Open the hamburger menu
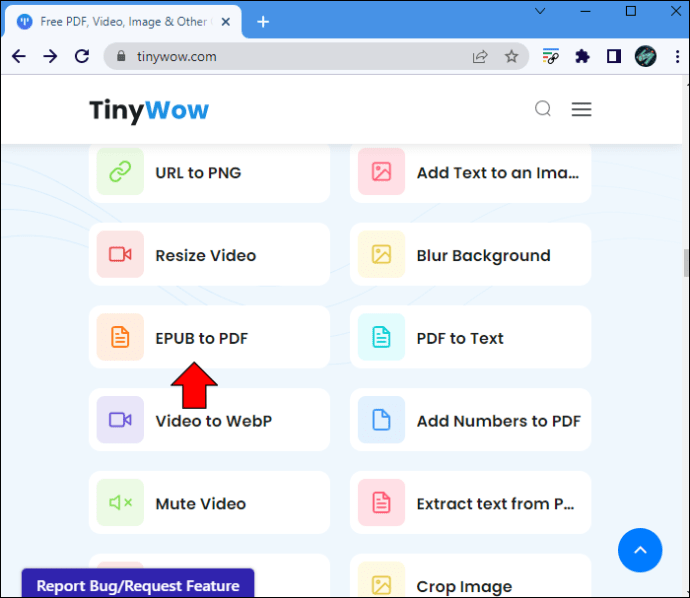This screenshot has height=598, width=690. click(x=581, y=109)
